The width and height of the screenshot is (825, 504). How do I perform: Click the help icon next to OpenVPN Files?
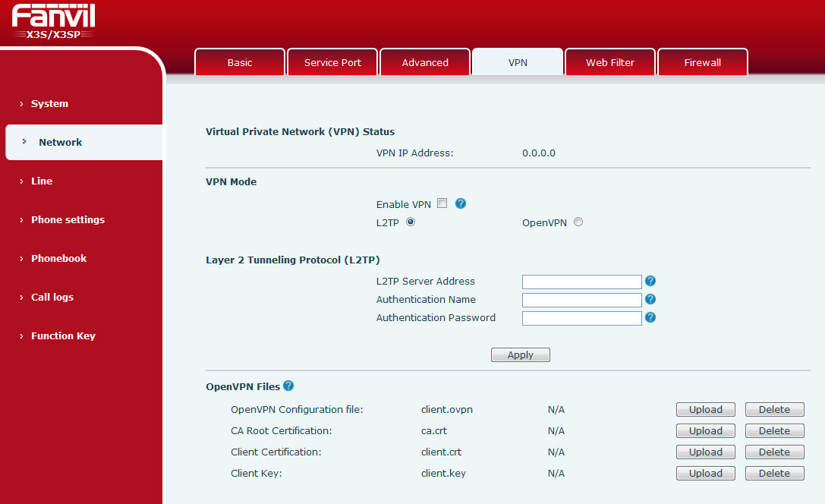click(x=288, y=386)
